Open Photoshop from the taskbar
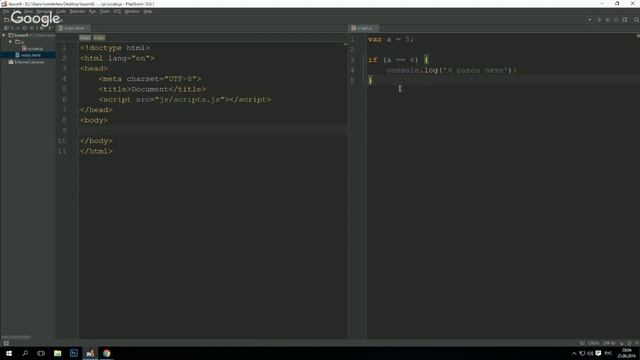This screenshot has height=360, width=640. (x=74, y=353)
